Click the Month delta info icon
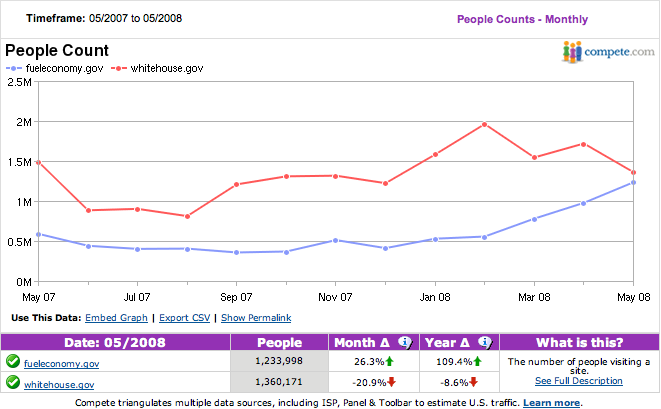 pyautogui.click(x=405, y=342)
